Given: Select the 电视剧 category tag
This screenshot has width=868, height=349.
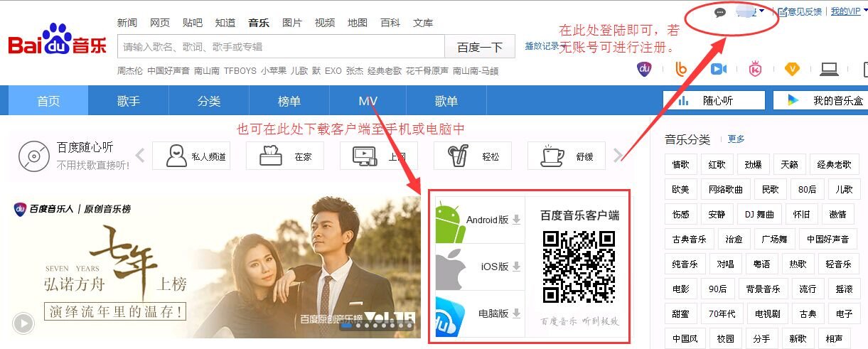Looking at the screenshot, I should (767, 313).
